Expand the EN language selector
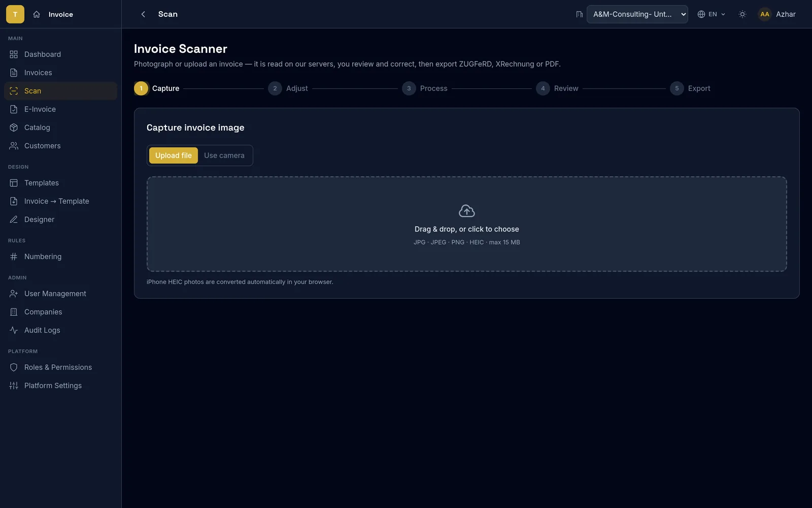 712,14
